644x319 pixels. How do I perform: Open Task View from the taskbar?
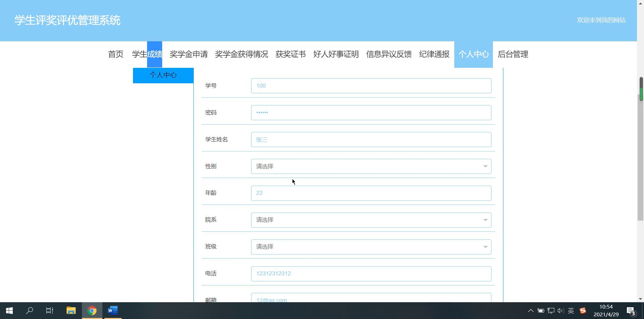pyautogui.click(x=50, y=311)
